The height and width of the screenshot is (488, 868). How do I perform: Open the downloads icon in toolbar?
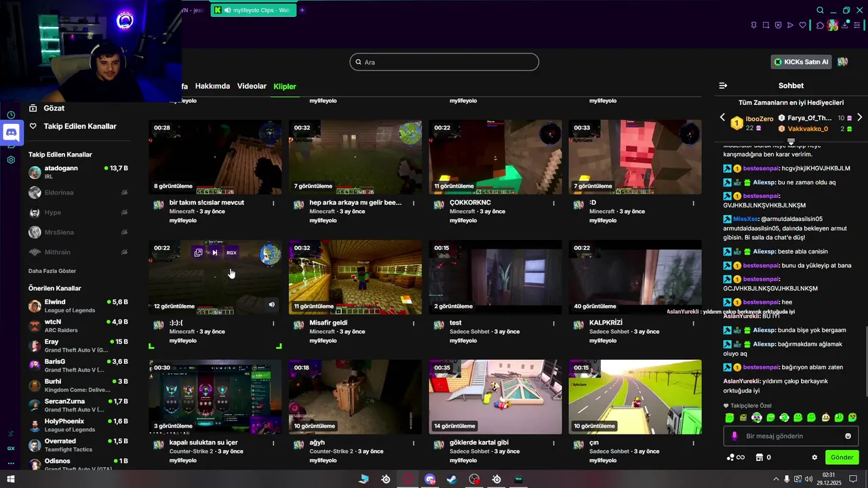pos(846,25)
